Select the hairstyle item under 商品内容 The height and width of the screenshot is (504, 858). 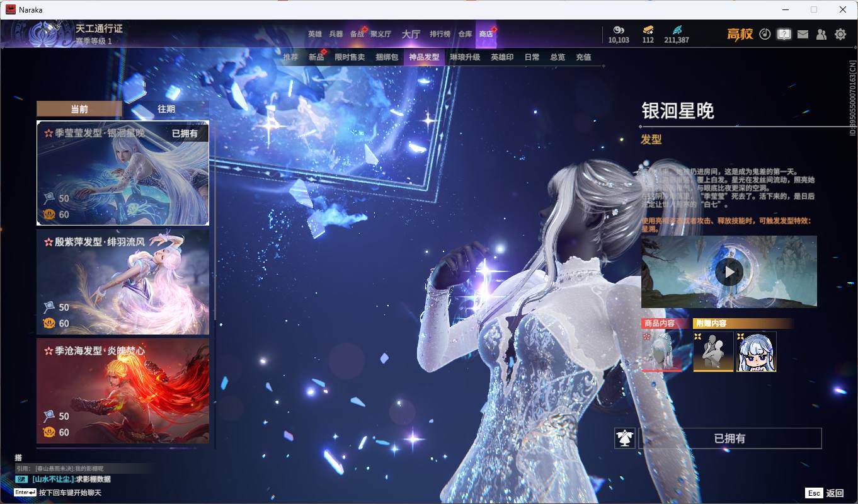pyautogui.click(x=661, y=351)
